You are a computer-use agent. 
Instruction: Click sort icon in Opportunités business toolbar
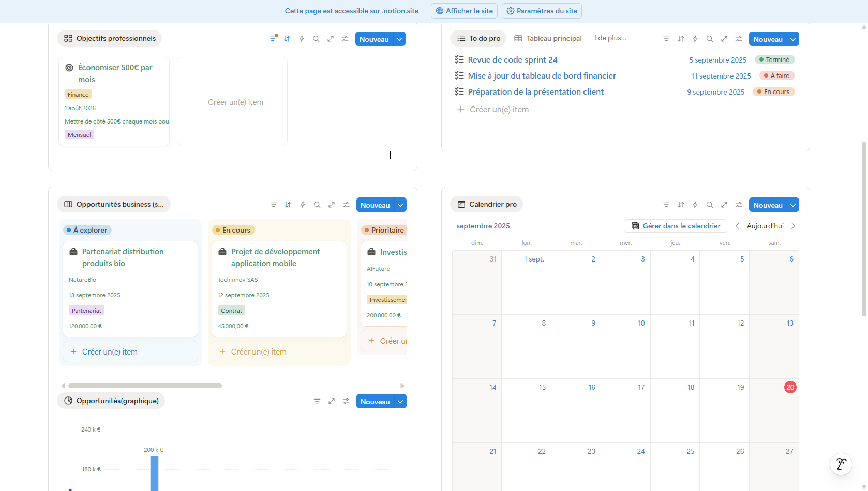pos(288,205)
